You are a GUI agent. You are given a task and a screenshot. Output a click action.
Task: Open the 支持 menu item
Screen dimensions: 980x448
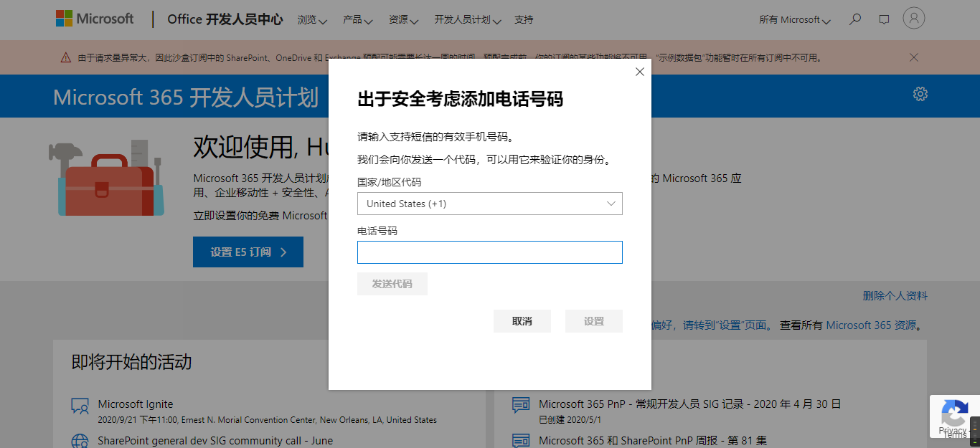point(524,20)
